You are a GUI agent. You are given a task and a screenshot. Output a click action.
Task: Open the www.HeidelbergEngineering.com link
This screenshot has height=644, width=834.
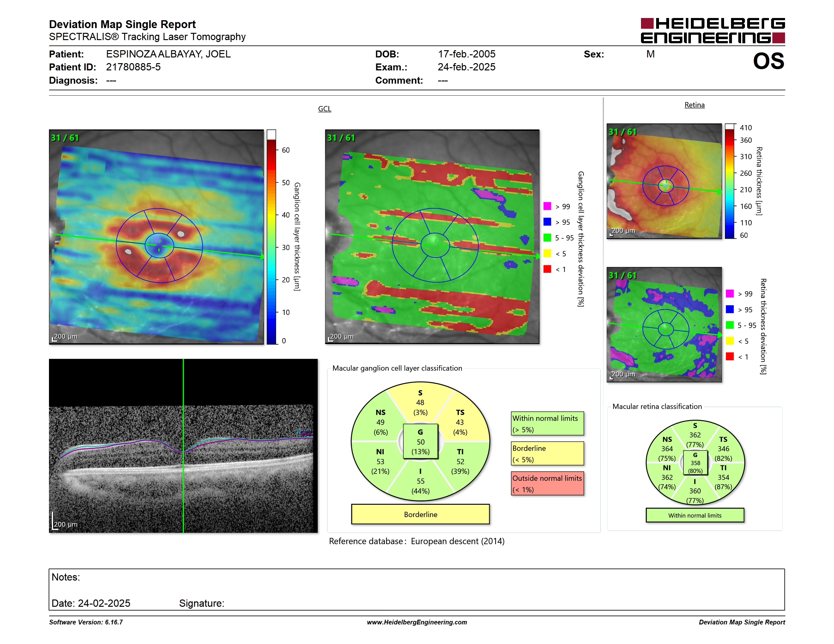417,622
